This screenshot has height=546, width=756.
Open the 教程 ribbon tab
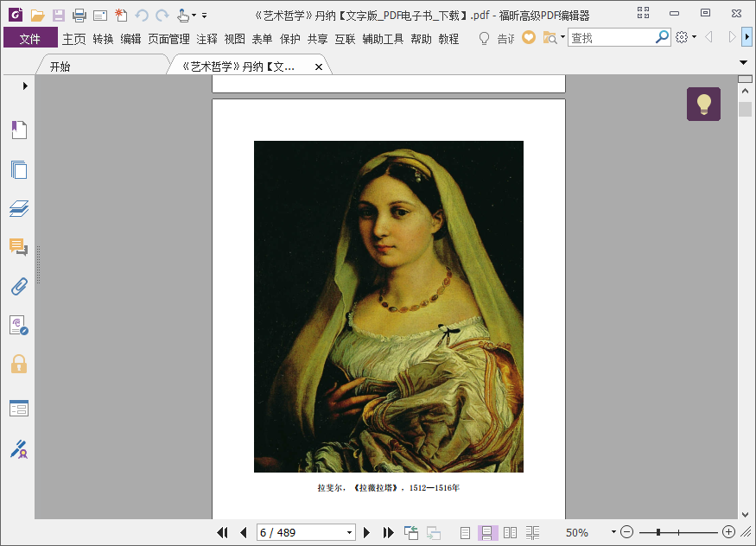(x=449, y=39)
